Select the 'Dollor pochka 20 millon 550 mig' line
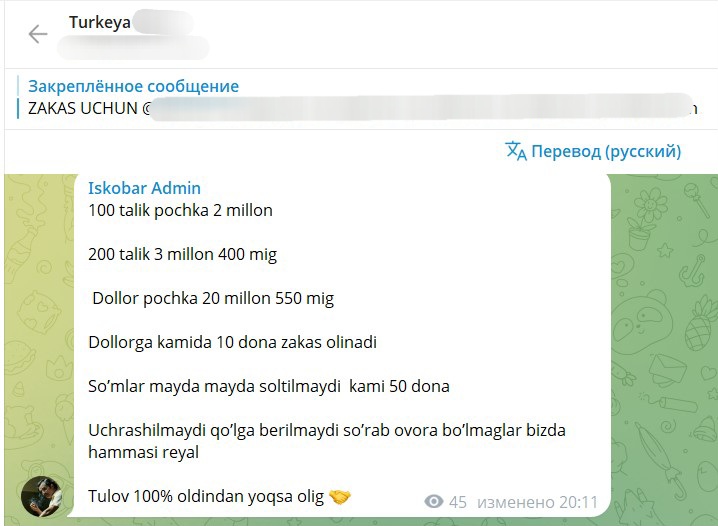The height and width of the screenshot is (526, 718). pos(213,298)
